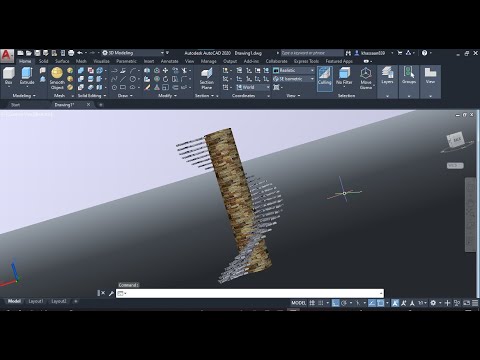Click the signed-in user account name
The height and width of the screenshot is (360, 480).
click(x=373, y=53)
